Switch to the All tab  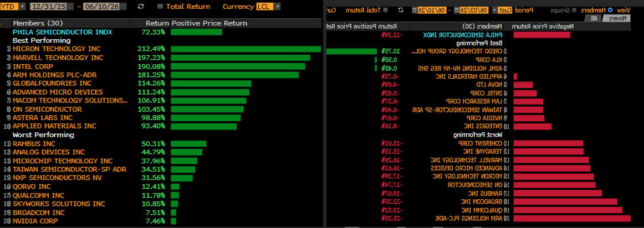[594, 18]
